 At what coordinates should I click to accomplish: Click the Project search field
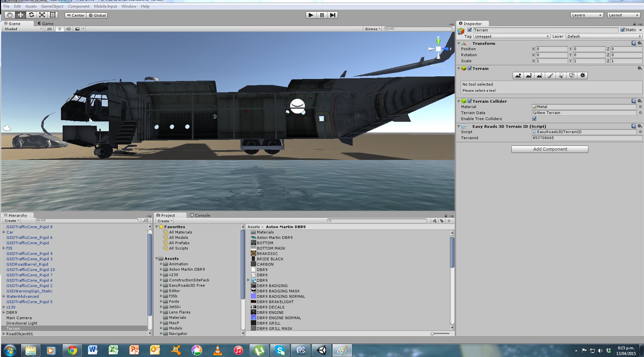point(377,221)
